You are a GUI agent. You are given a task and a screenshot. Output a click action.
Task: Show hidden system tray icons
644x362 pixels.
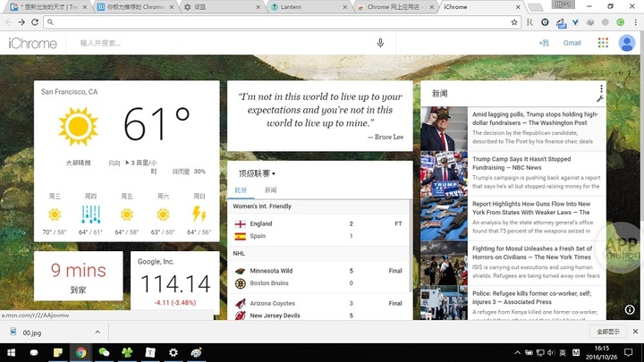[x=518, y=352]
